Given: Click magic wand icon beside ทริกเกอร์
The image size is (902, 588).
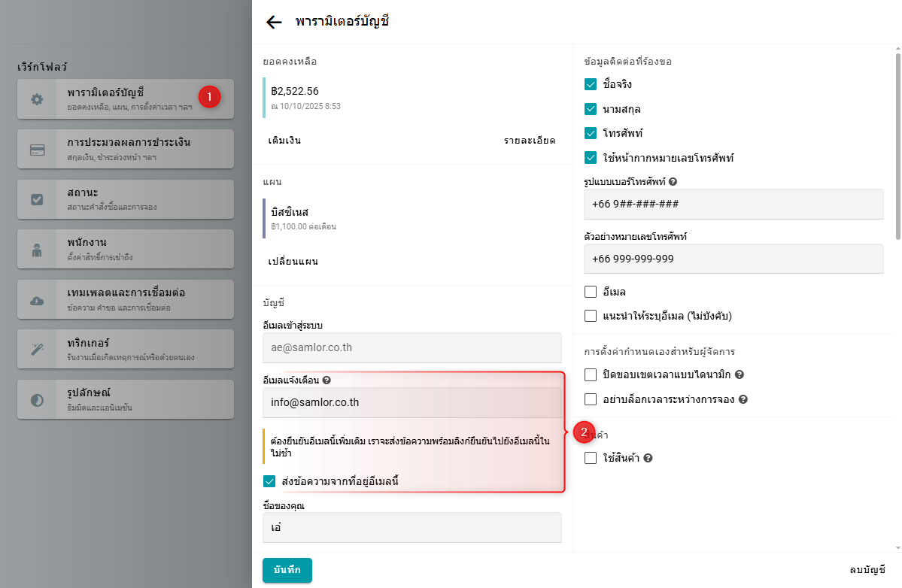Looking at the screenshot, I should 37,350.
